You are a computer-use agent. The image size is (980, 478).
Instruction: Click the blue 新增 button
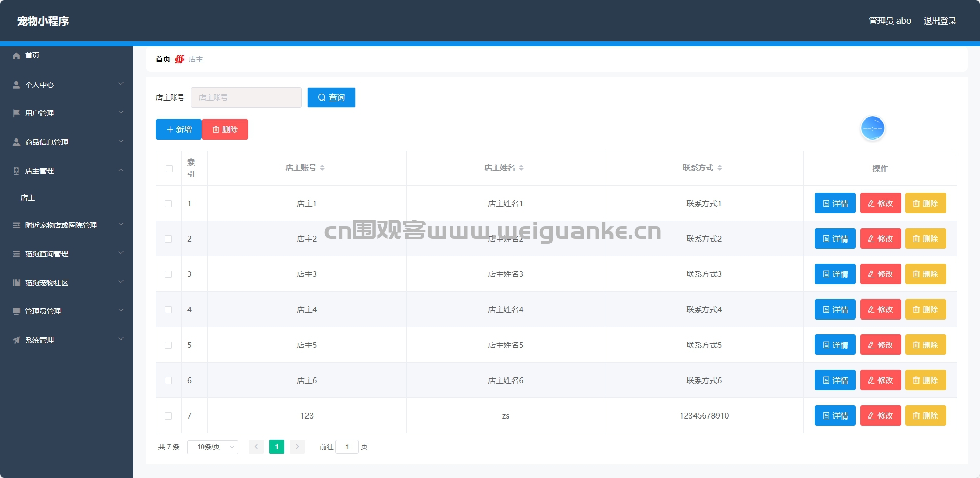pos(179,129)
